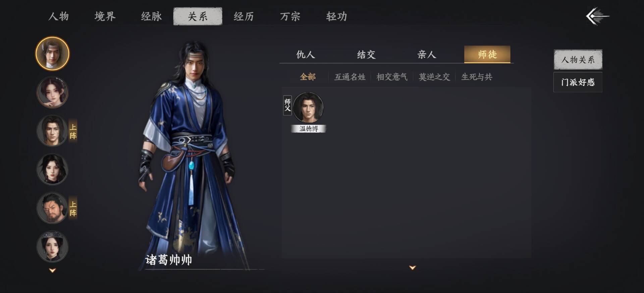Viewport: 644px width, 293px height.
Task: Select the third portrait marked 上阵
Action: 52,131
